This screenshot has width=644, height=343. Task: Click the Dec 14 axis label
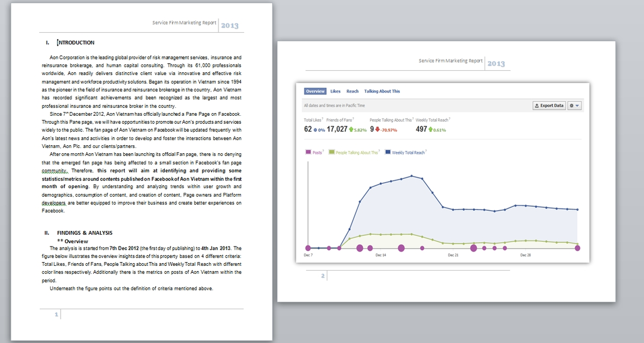[380, 256]
